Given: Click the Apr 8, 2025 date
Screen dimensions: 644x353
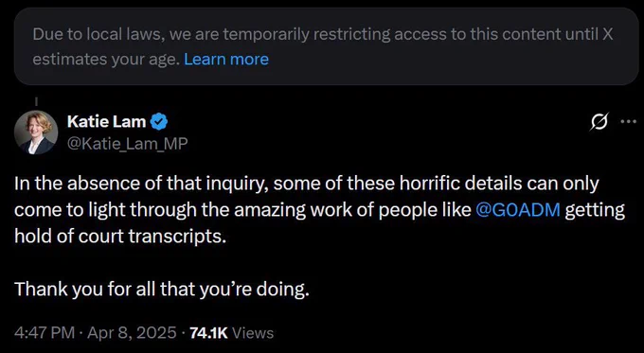Looking at the screenshot, I should coord(132,332).
